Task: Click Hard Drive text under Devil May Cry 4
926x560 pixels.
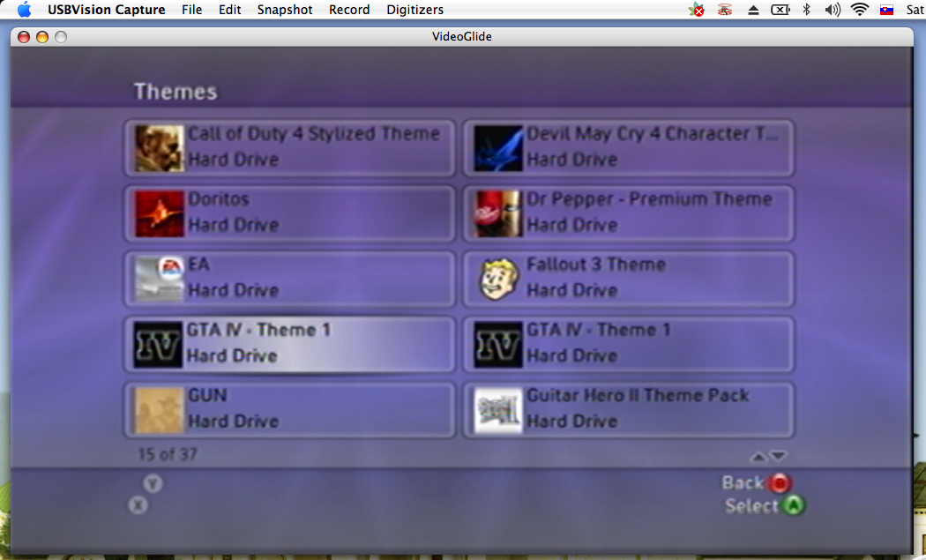Action: [x=572, y=160]
